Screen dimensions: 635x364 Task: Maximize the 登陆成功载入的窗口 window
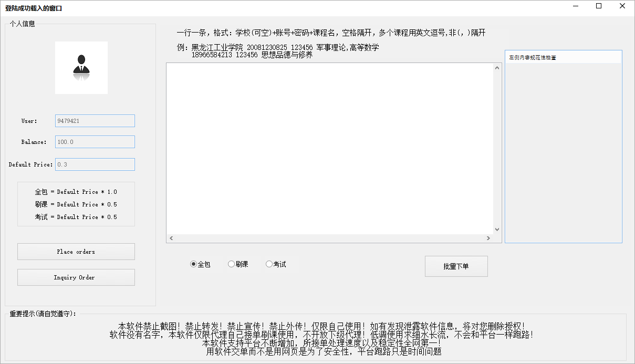click(x=599, y=6)
